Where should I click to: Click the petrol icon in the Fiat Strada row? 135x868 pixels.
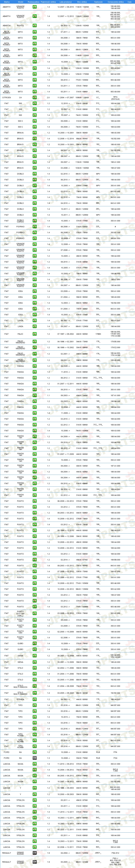tap(35, 699)
